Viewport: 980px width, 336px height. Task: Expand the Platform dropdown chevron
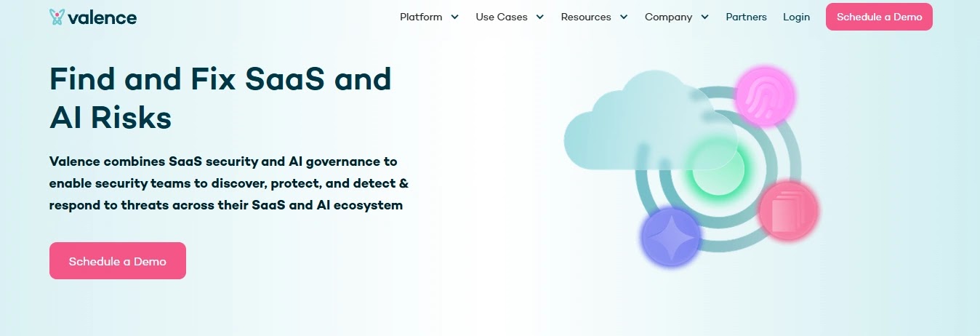[454, 17]
